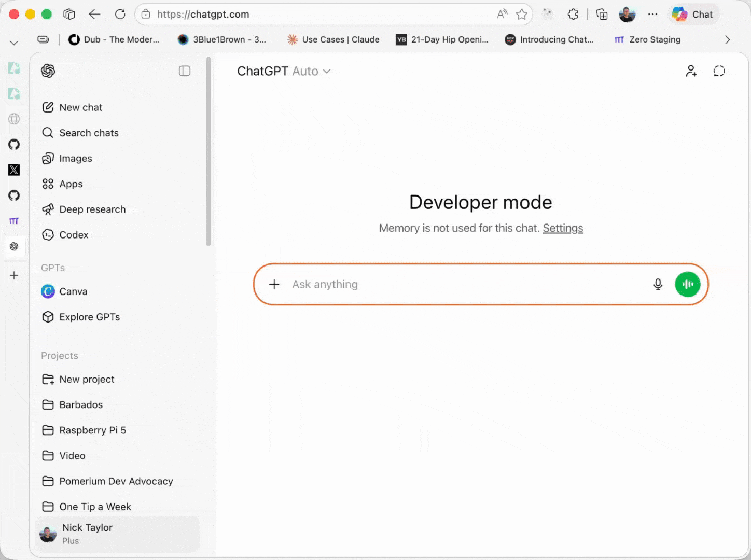This screenshot has width=751, height=560.
Task: Open Explore GPTs
Action: click(89, 317)
